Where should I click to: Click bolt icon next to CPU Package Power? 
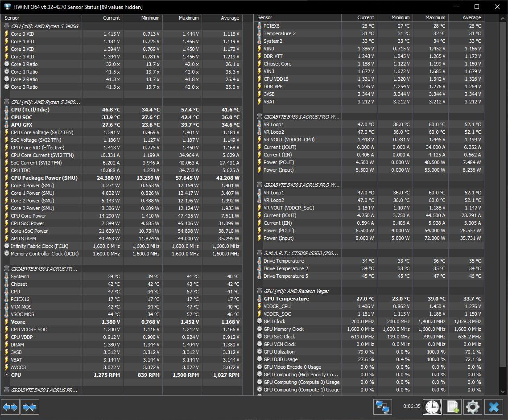7,178
